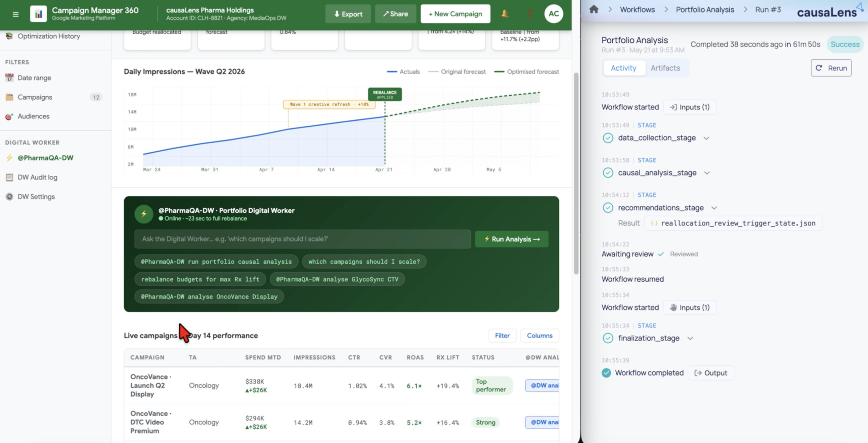Click Workflows breadcrumb link
The image size is (868, 443).
(x=637, y=9)
